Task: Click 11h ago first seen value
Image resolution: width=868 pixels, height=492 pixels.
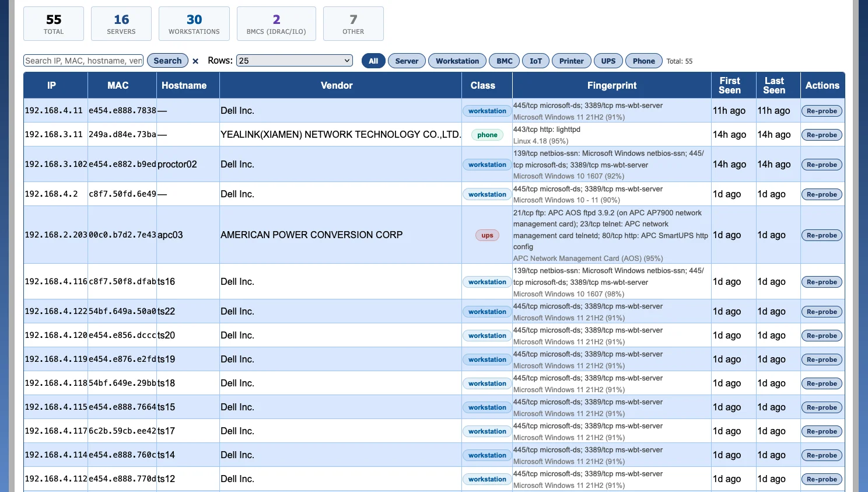Action: [729, 110]
